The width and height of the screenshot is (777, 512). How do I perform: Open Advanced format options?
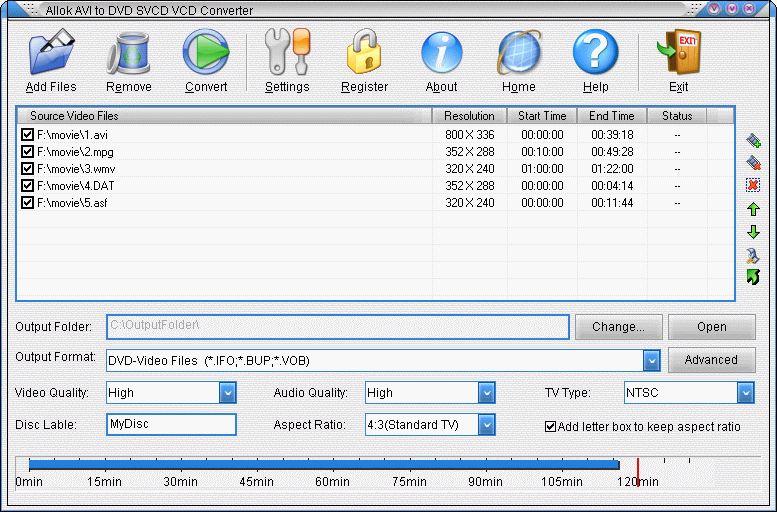pyautogui.click(x=712, y=360)
